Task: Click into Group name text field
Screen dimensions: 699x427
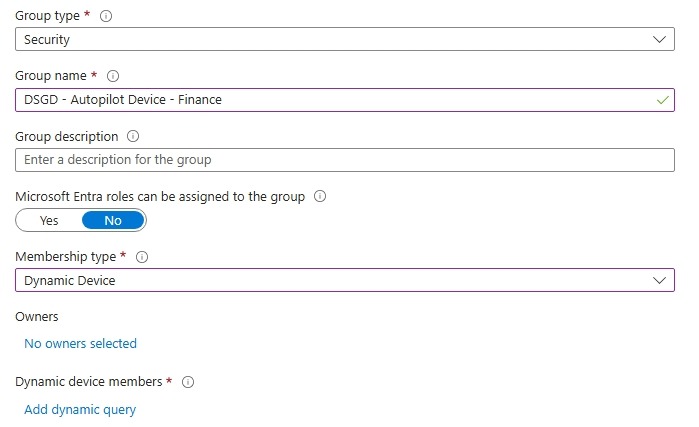Action: click(330, 100)
